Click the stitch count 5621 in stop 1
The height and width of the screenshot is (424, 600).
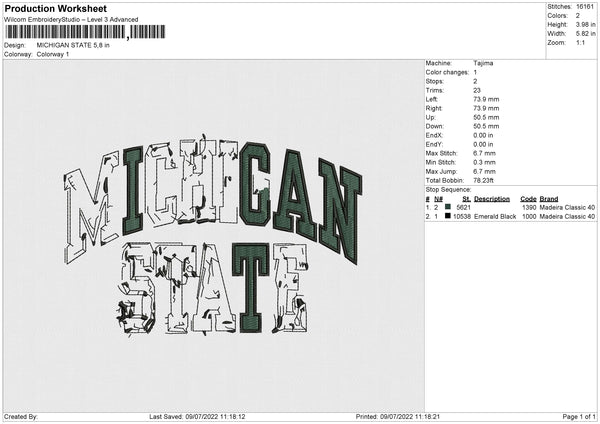click(463, 207)
